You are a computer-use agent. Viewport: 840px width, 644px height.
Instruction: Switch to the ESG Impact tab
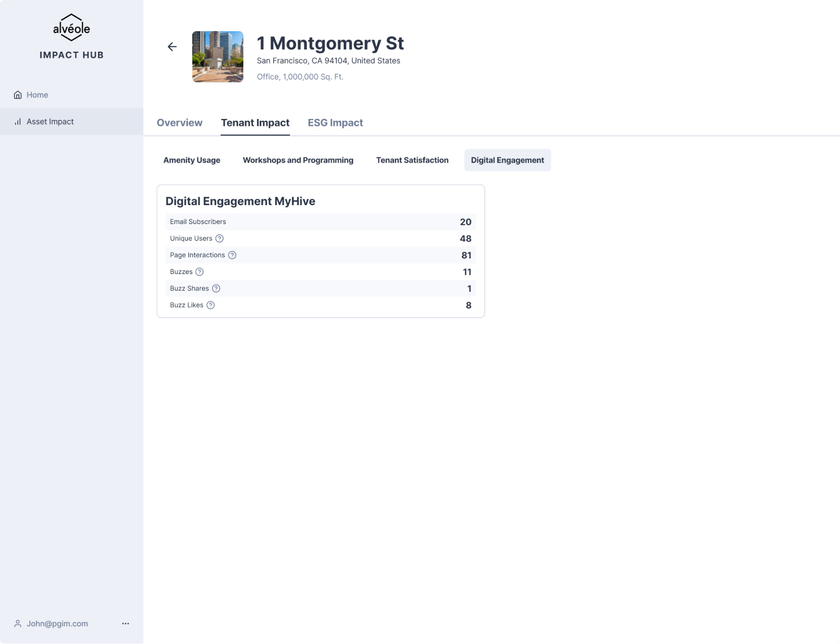(335, 123)
